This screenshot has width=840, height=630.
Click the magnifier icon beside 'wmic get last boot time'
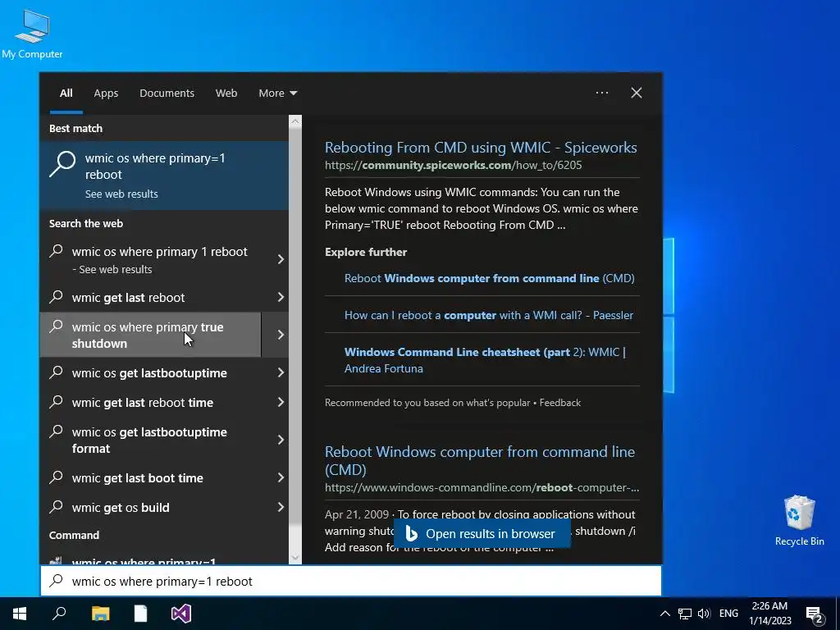(57, 477)
